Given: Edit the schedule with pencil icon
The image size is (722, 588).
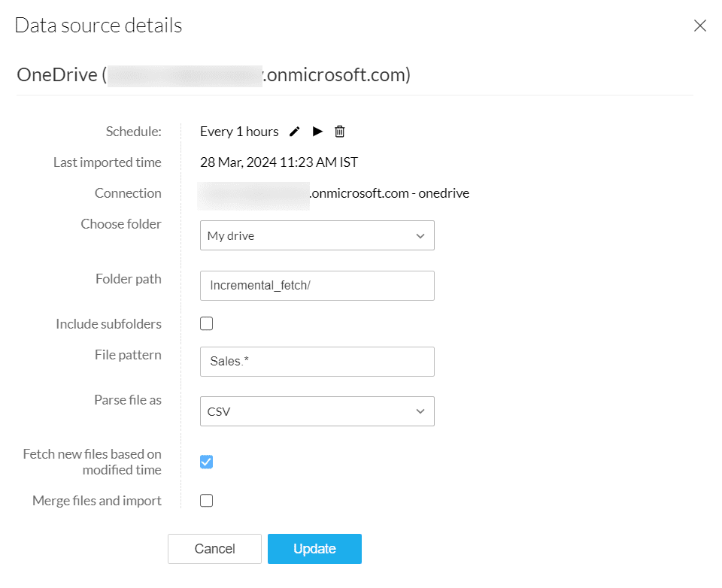Looking at the screenshot, I should (x=295, y=132).
